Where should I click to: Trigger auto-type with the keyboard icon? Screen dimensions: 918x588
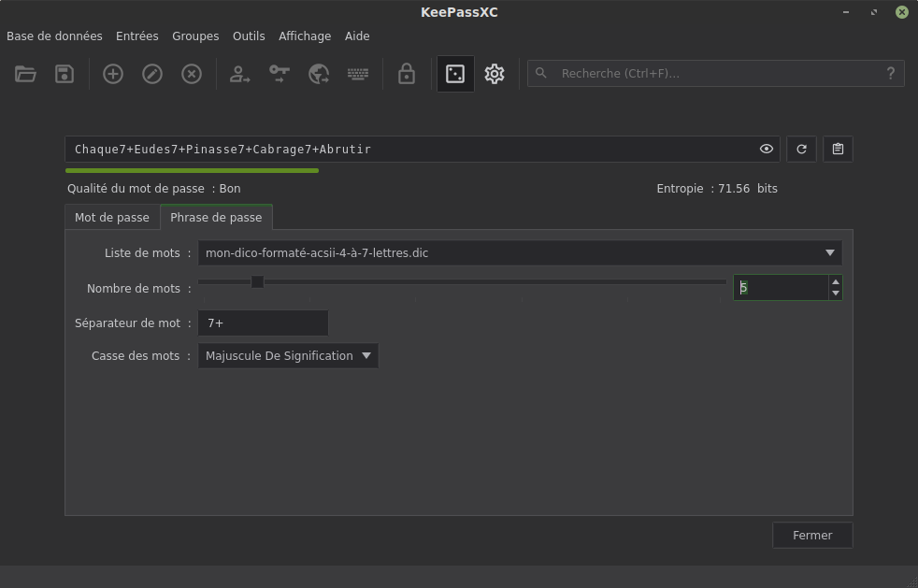[x=358, y=74]
